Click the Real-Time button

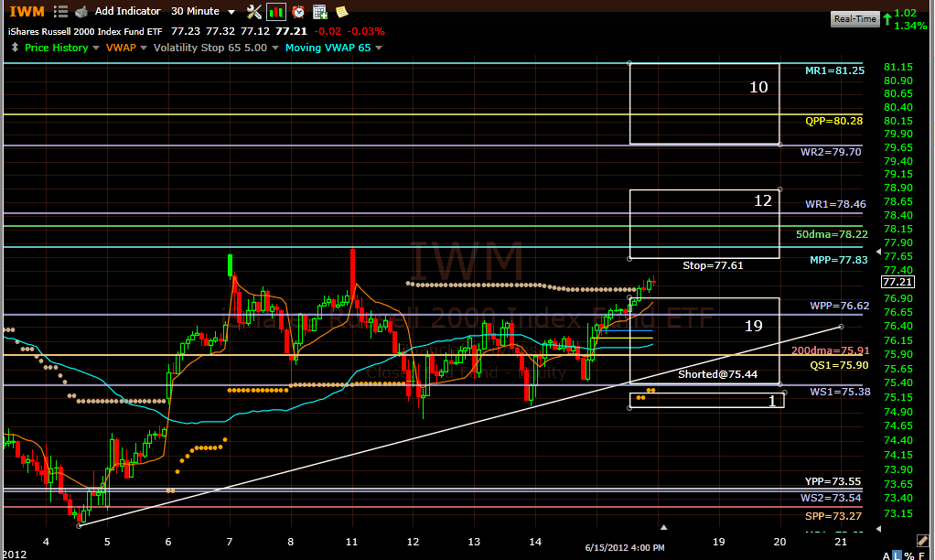pos(855,19)
